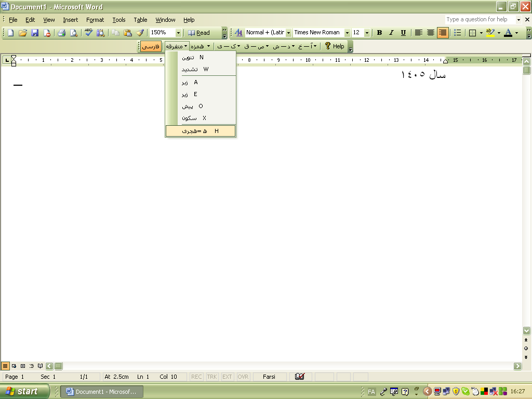
Task: Select تشدید W menu entry
Action: (x=201, y=69)
